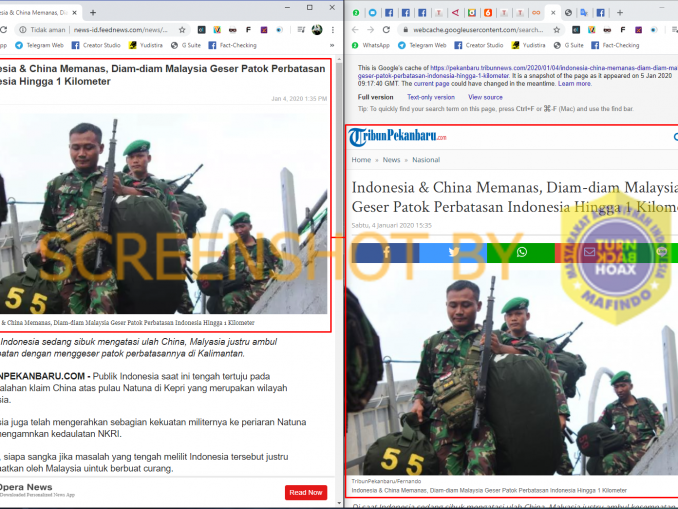This screenshot has width=678, height=509.
Task: Share article via WhatsApp share button
Action: click(x=521, y=253)
